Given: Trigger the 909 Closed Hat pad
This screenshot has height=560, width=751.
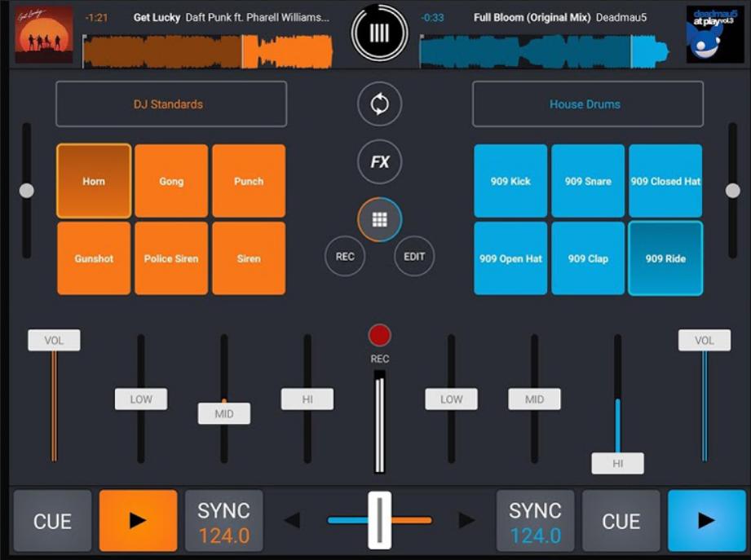Looking at the screenshot, I should click(x=665, y=181).
